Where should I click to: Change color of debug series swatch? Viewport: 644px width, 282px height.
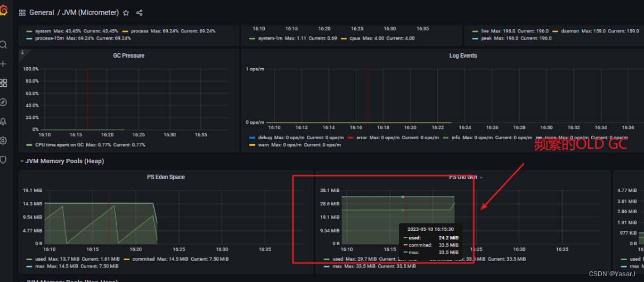[252, 138]
